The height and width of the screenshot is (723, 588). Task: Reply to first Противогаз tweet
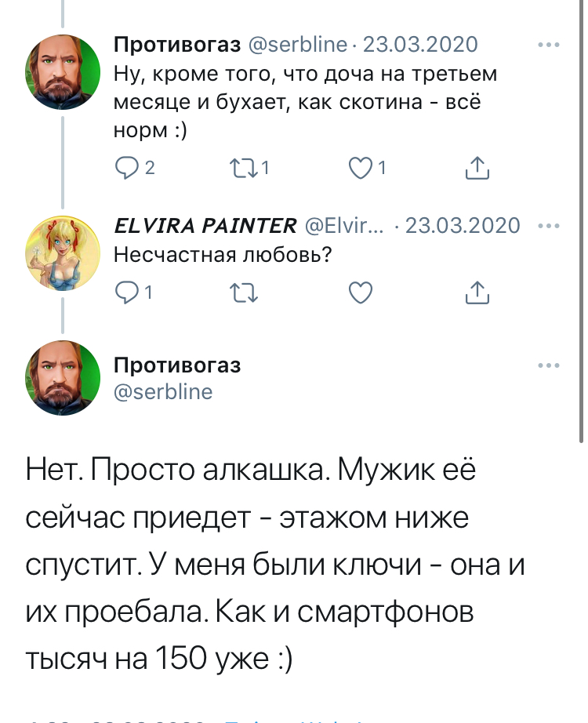click(x=126, y=167)
